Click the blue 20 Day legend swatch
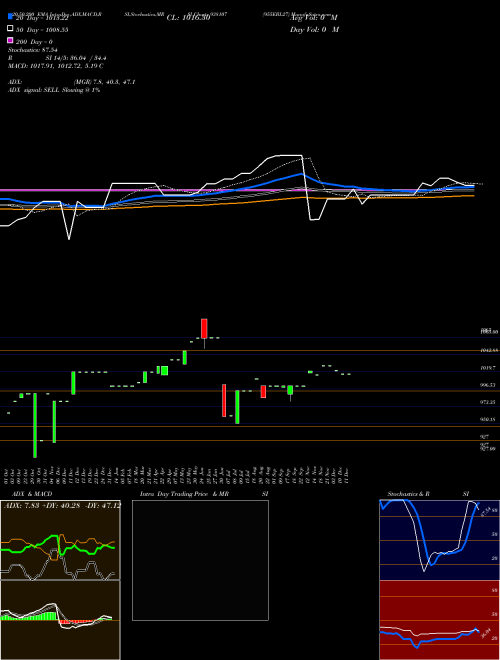 pyautogui.click(x=11, y=18)
